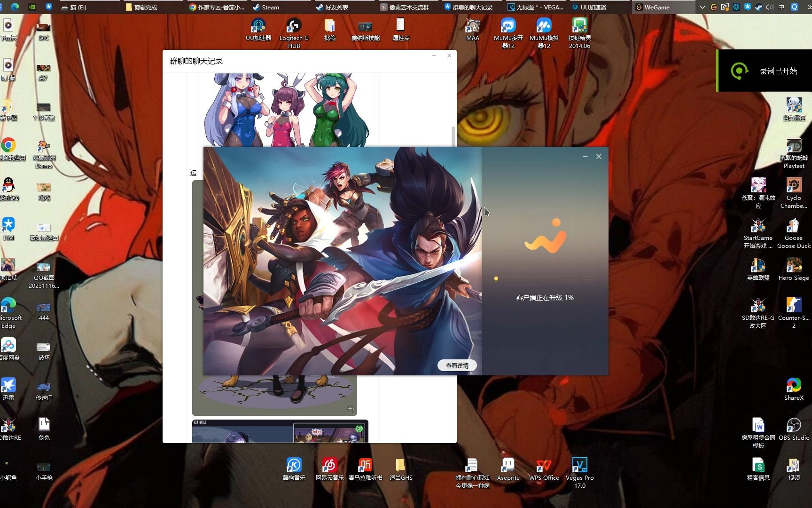Launch ShareX from the desktop
This screenshot has height=508, width=812.
pyautogui.click(x=794, y=387)
